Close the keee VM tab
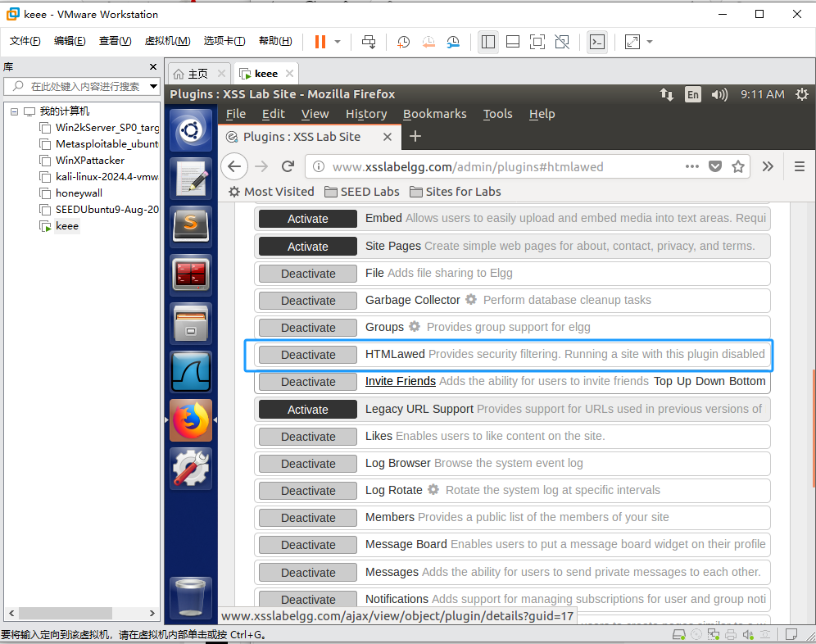The width and height of the screenshot is (816, 644). click(290, 74)
